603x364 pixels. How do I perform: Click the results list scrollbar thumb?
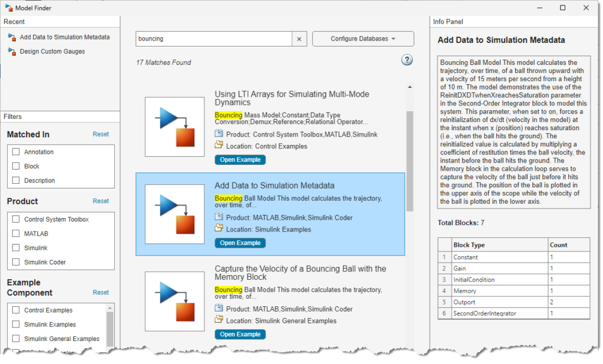(410, 161)
